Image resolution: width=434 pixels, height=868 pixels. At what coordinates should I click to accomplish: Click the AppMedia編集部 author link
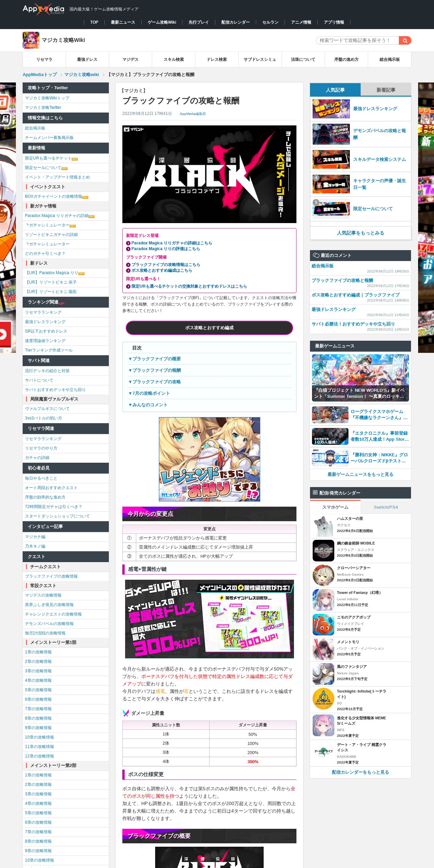[193, 114]
